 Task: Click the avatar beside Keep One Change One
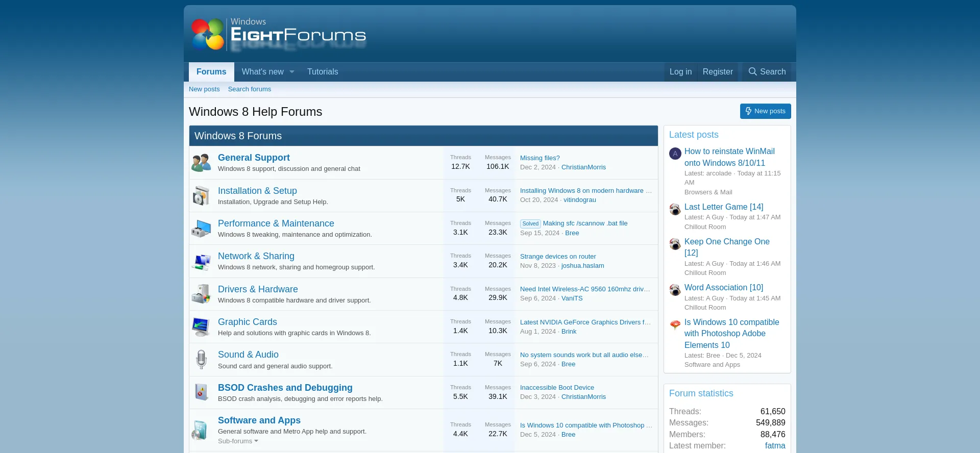675,244
